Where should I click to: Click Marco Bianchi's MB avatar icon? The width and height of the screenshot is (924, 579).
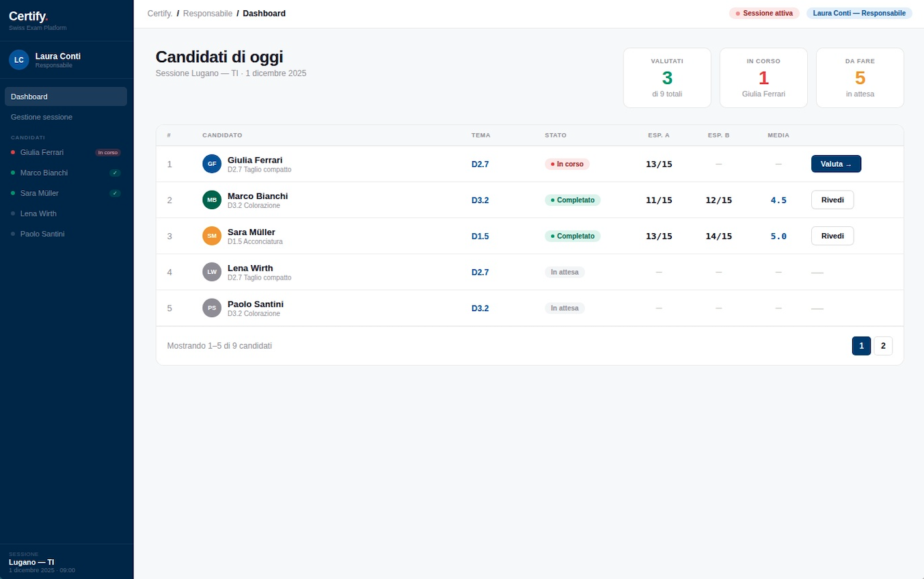click(x=212, y=200)
